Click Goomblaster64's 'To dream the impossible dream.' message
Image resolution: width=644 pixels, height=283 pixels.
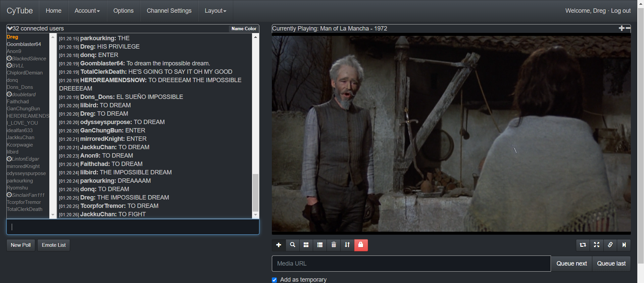pos(168,63)
